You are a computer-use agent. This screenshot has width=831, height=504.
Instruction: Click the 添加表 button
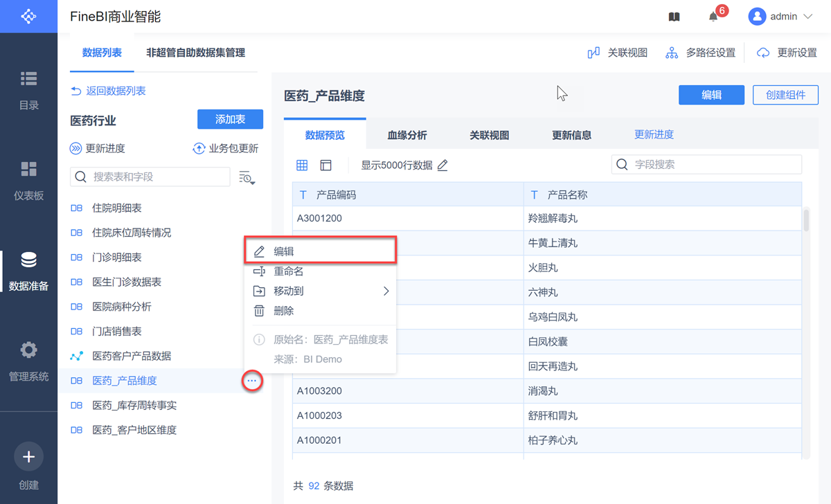(x=230, y=120)
